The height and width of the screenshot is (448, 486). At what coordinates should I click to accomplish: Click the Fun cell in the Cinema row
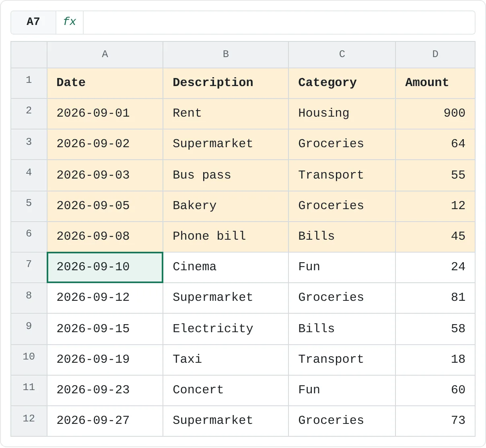point(342,267)
